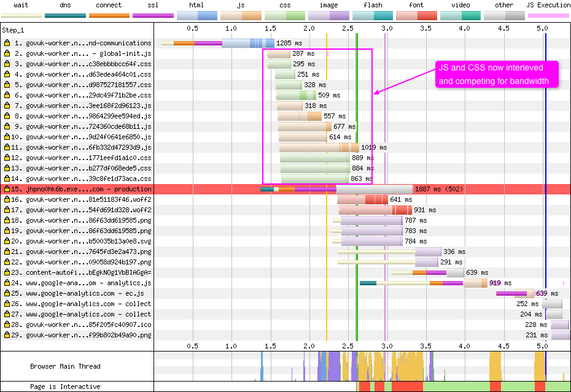Click lock icon on request 29 f99b802b49a90.png
Screen dimensions: 571x392
click(7, 335)
